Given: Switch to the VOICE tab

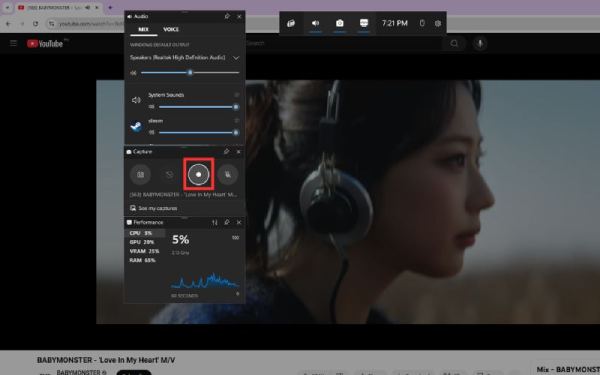Looking at the screenshot, I should (x=171, y=29).
